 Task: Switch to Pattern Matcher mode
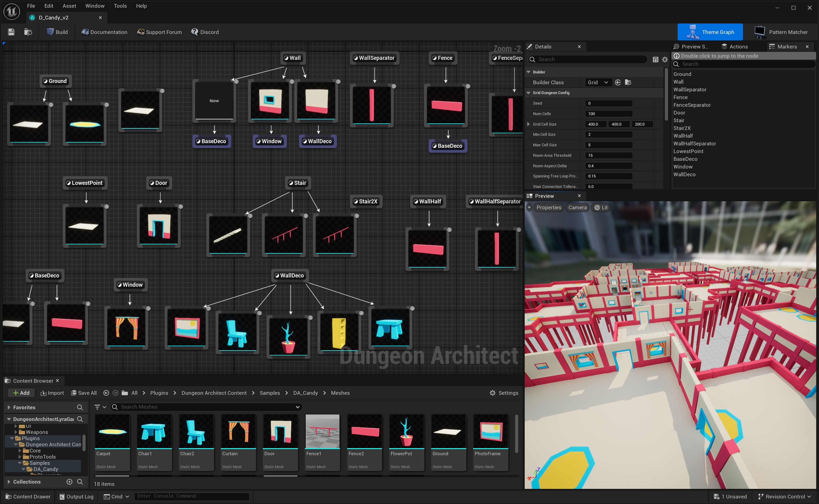tap(781, 32)
